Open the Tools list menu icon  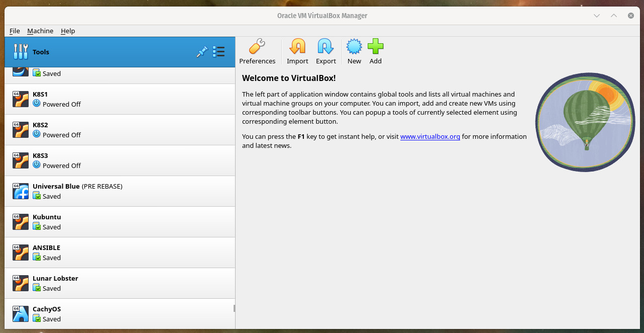[x=219, y=52]
